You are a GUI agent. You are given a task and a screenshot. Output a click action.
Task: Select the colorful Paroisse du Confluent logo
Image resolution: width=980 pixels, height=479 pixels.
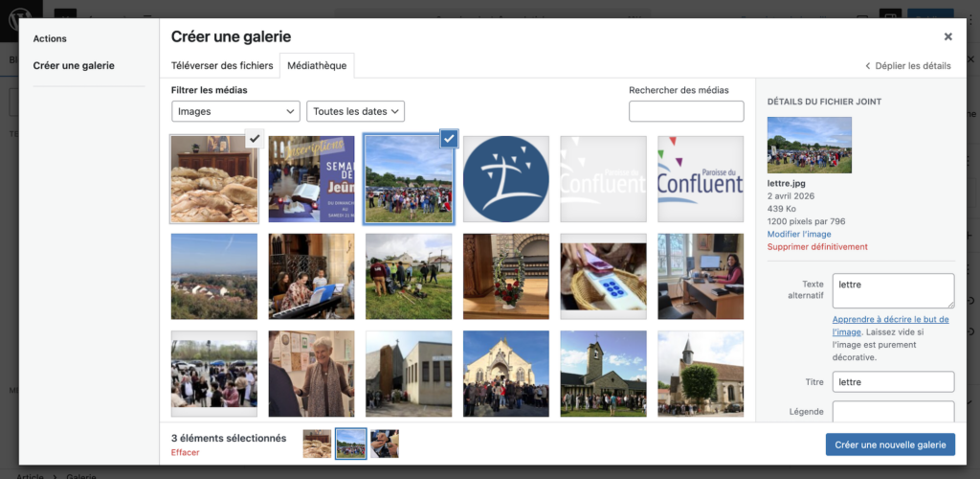pos(701,179)
